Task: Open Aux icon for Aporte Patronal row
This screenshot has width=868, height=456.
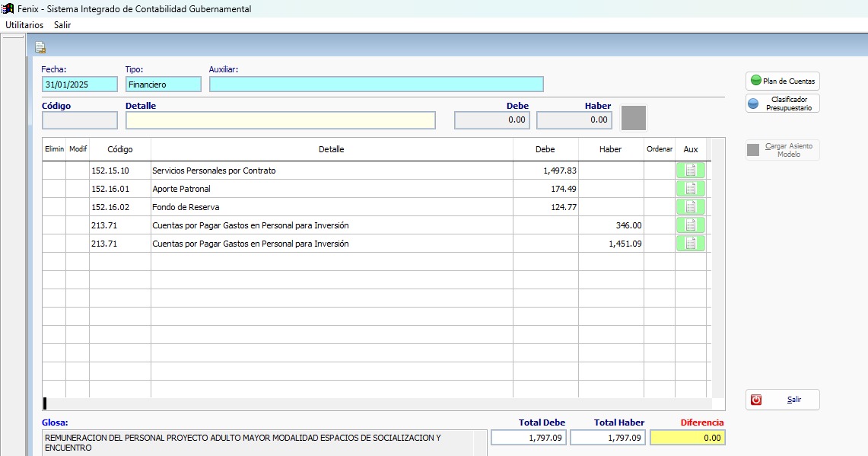Action: pyautogui.click(x=690, y=189)
